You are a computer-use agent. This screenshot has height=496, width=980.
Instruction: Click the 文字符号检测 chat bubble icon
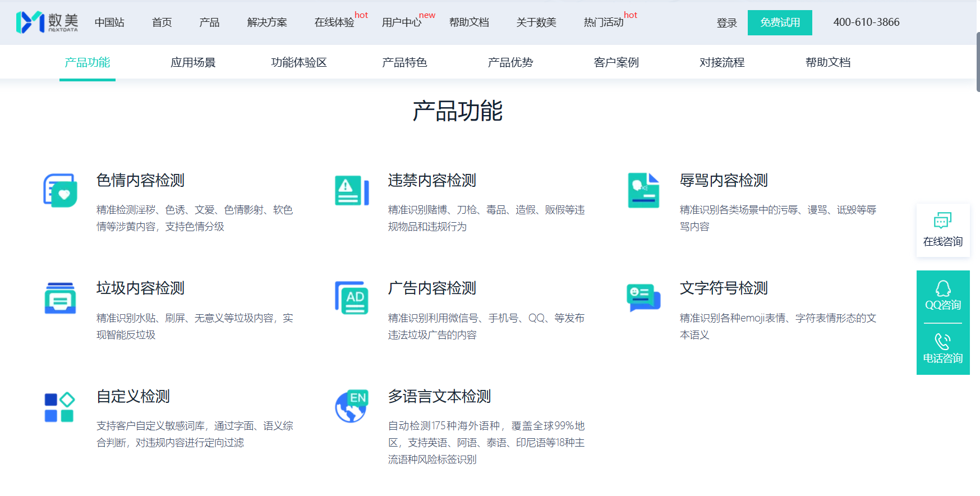[x=643, y=297]
